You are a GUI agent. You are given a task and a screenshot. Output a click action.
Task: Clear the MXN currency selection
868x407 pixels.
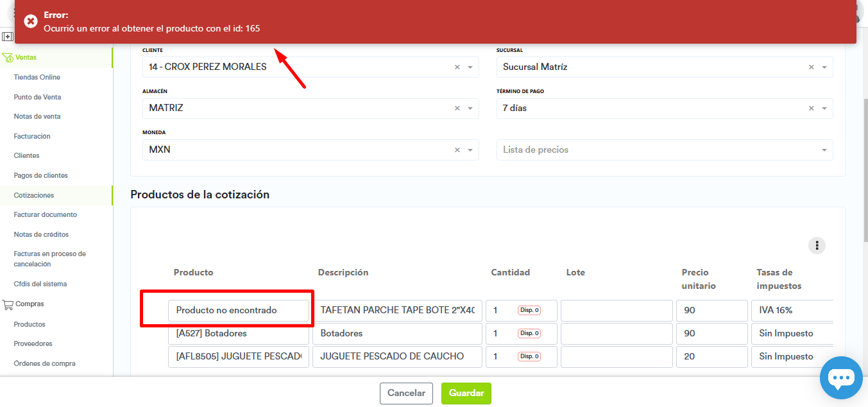pos(457,150)
